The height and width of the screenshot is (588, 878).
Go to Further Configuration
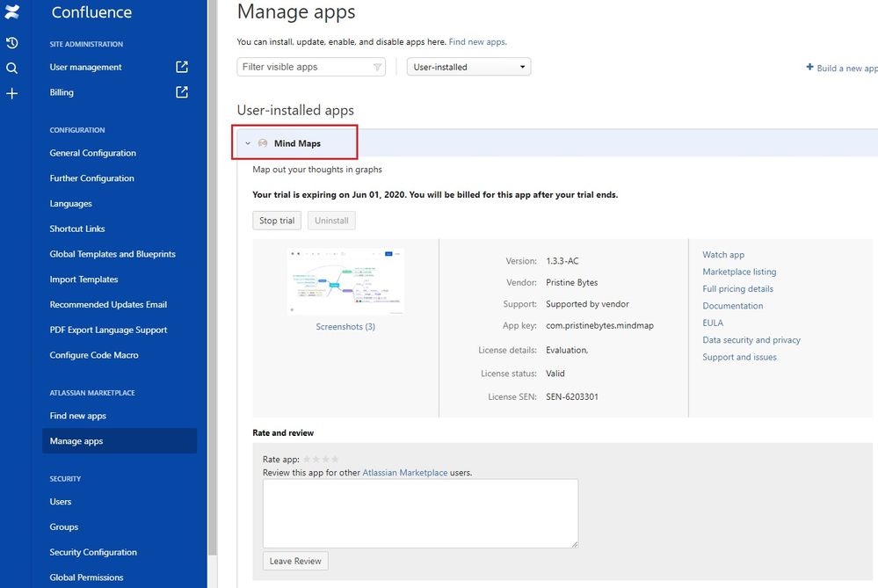[x=91, y=178]
